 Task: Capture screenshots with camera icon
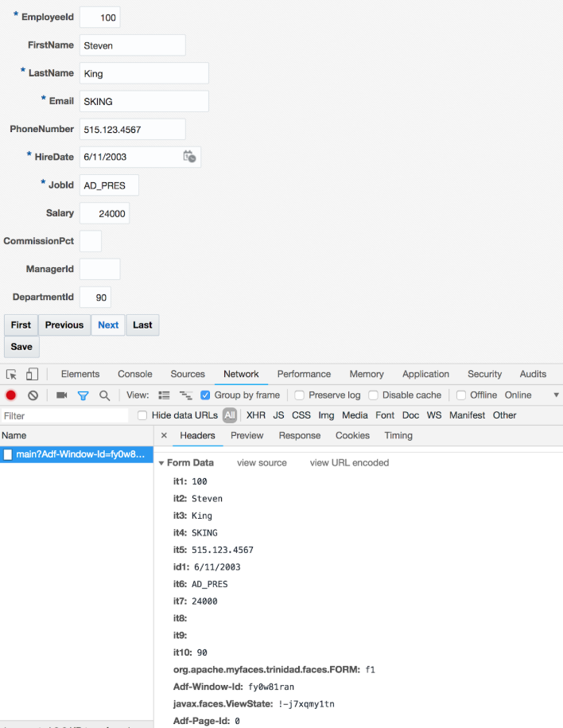pyautogui.click(x=62, y=395)
